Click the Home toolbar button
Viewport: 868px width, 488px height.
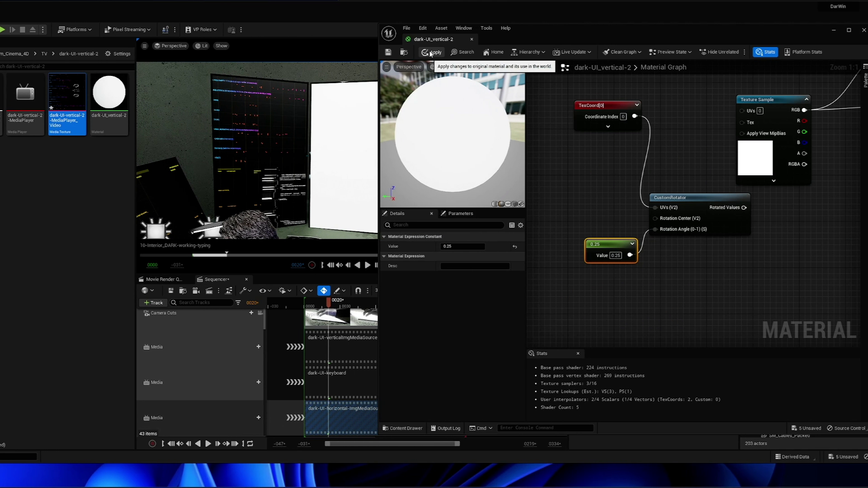(493, 52)
